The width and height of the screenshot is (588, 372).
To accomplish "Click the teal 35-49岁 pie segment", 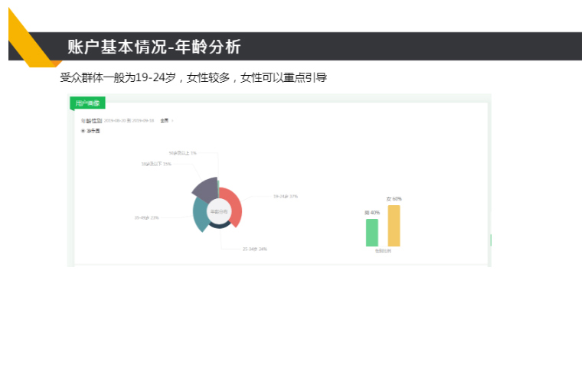I will click(201, 215).
